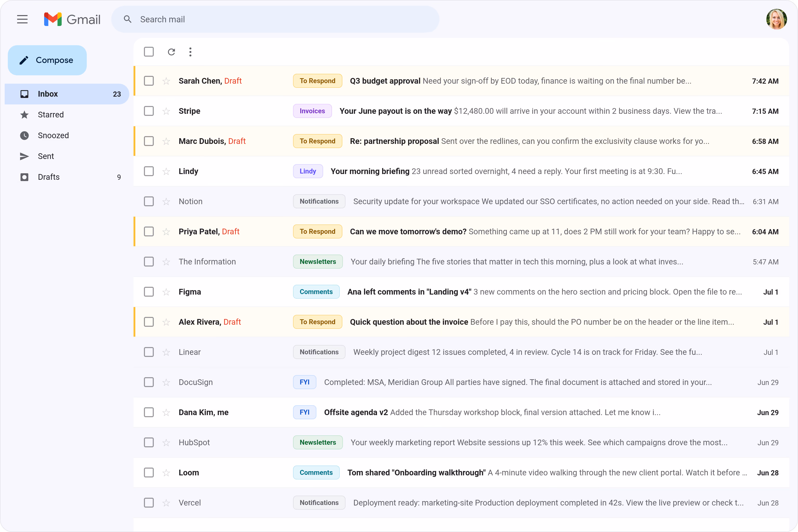The image size is (798, 532).
Task: Open the account profile picture
Action: pos(776,19)
